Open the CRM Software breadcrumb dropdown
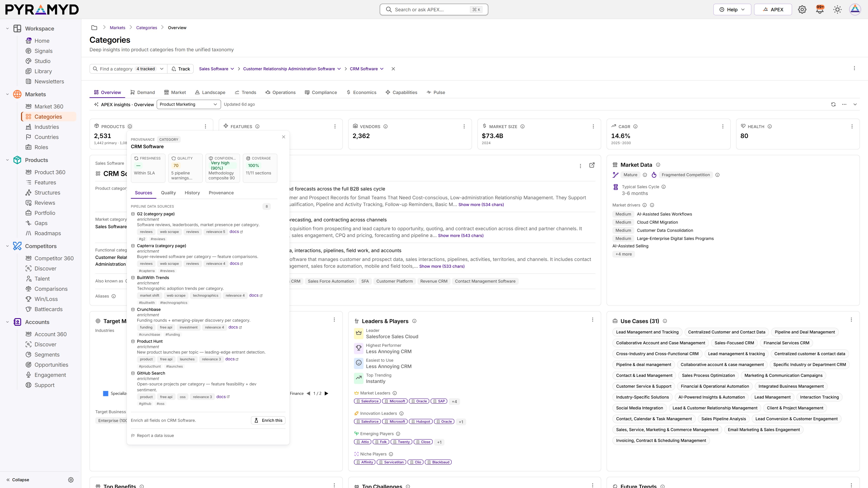The width and height of the screenshot is (868, 488). (x=367, y=69)
